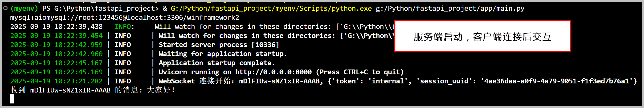
Task: Click the (myenv) virtual environment prefix
Action: point(24,9)
